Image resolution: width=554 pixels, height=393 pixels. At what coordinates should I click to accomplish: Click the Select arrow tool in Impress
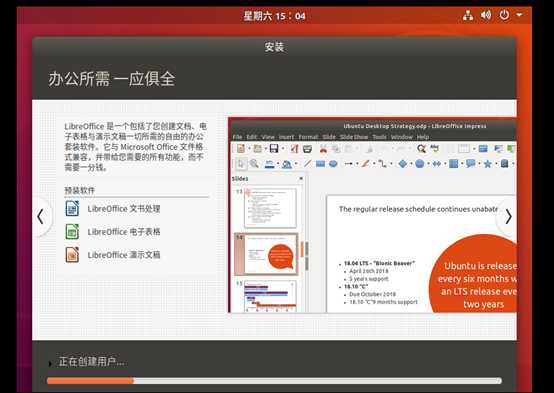point(241,164)
